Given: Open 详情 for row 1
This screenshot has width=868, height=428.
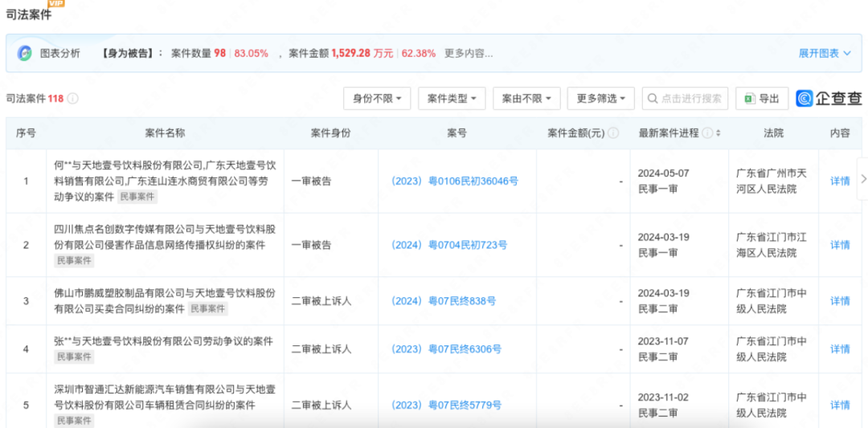Looking at the screenshot, I should pos(840,181).
